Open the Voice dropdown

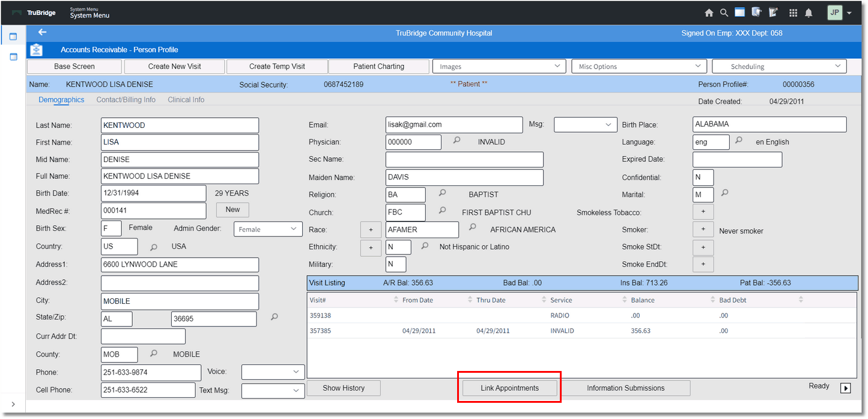[273, 372]
